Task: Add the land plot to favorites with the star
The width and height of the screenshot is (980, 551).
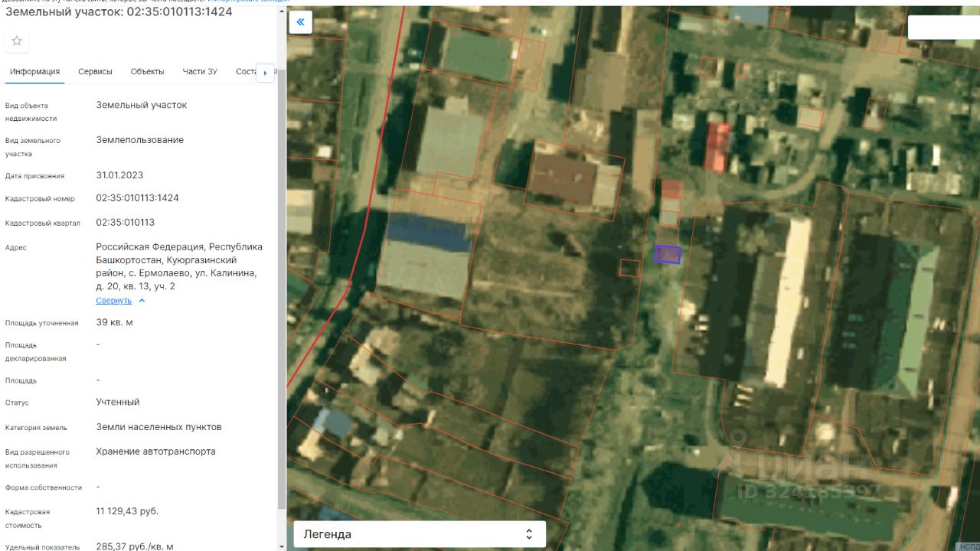Action: click(17, 41)
